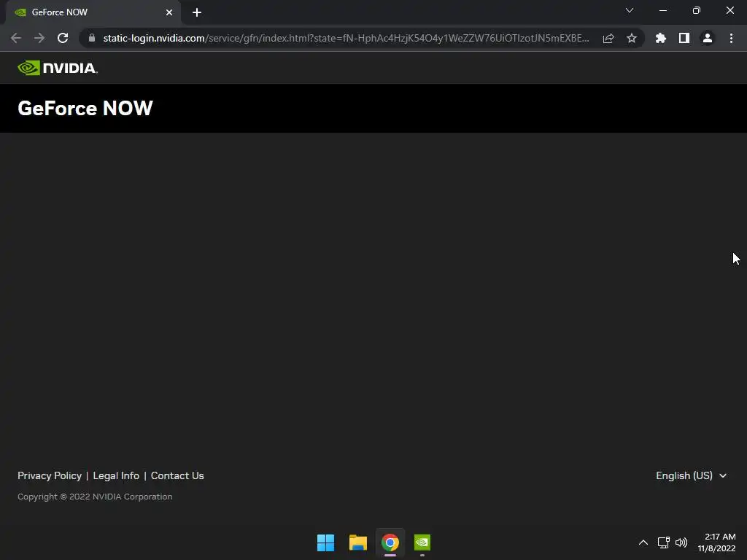Image resolution: width=747 pixels, height=560 pixels.
Task: Toggle the browser side panel icon
Action: (684, 38)
